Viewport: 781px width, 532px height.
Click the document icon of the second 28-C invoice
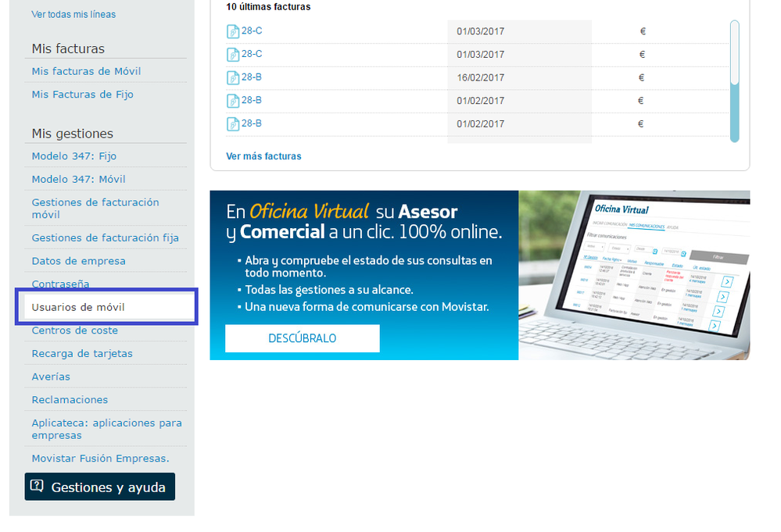pos(232,55)
